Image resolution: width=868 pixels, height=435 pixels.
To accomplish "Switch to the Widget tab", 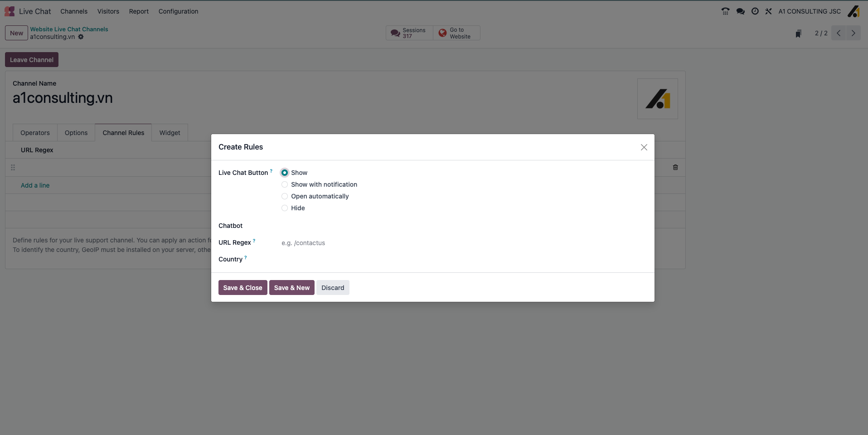I will click(x=170, y=133).
